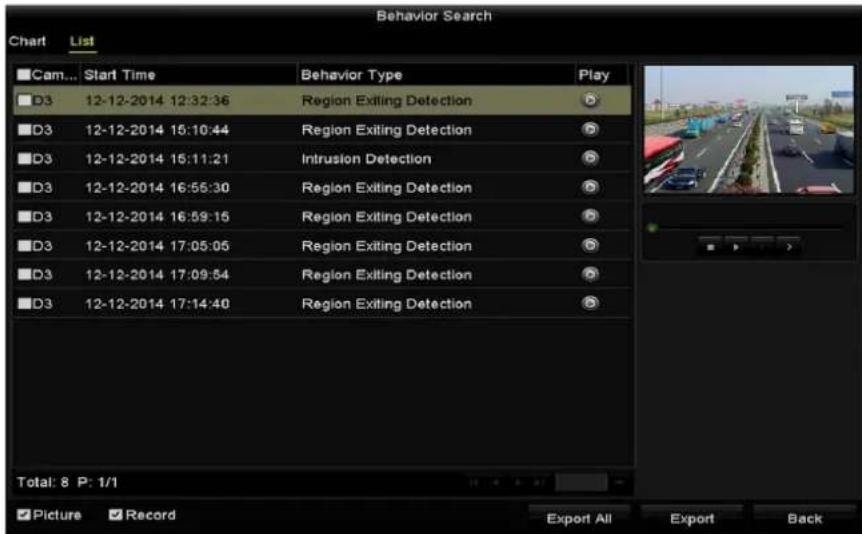Screen dimensions: 862x534
Task: Uncheck the Record option
Action: (115, 515)
